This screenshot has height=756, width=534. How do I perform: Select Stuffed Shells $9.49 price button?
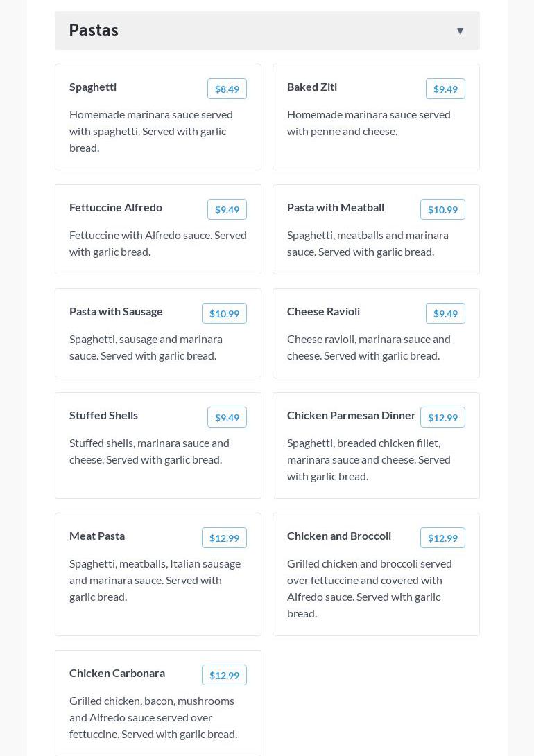[x=227, y=417]
